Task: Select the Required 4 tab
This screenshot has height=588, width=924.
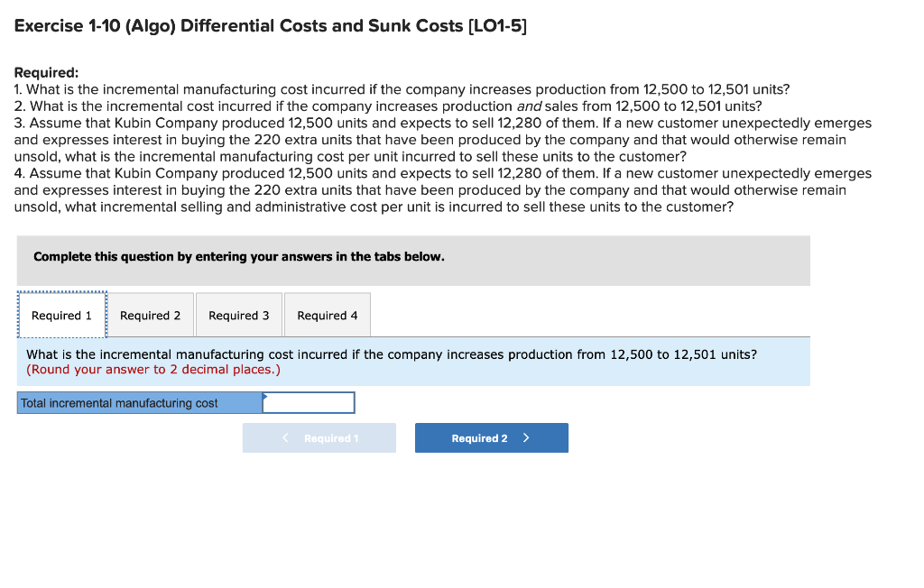Action: tap(327, 315)
